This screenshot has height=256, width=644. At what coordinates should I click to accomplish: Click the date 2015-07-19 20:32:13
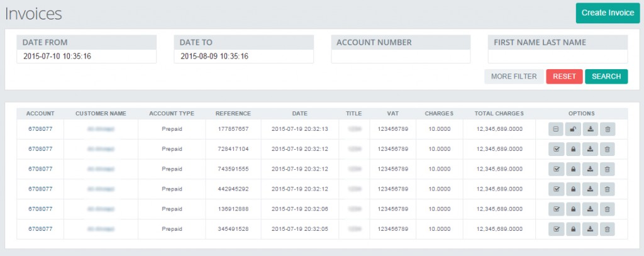(300, 129)
